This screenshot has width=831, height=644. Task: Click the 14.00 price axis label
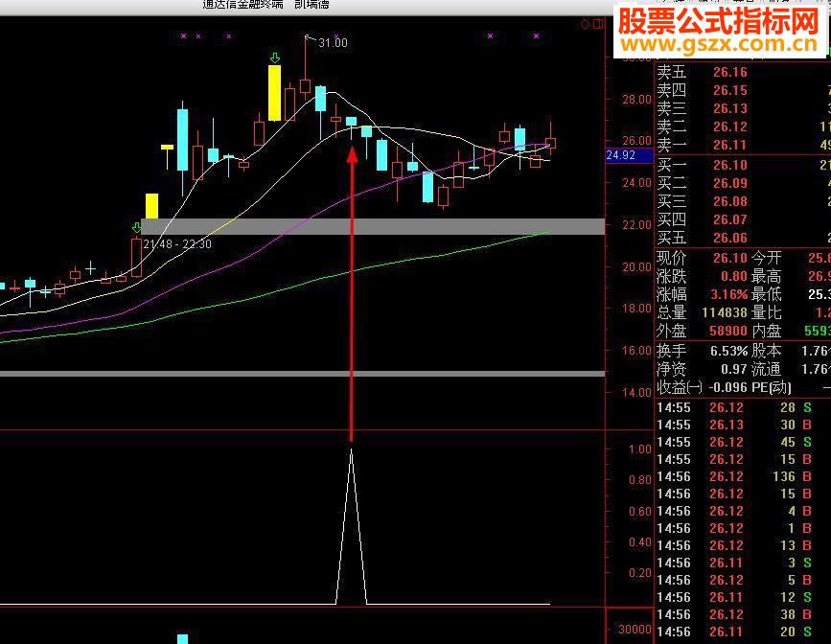[637, 393]
